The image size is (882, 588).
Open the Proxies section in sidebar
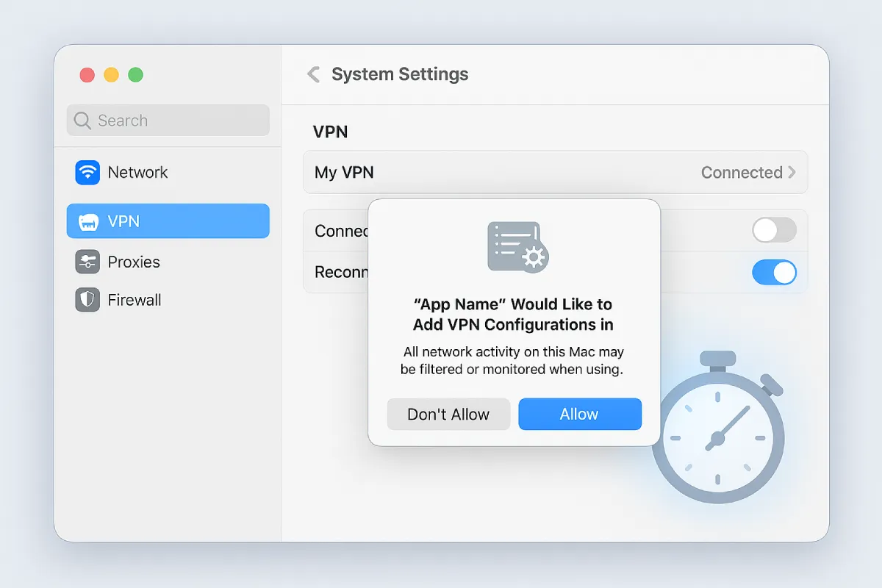(133, 262)
